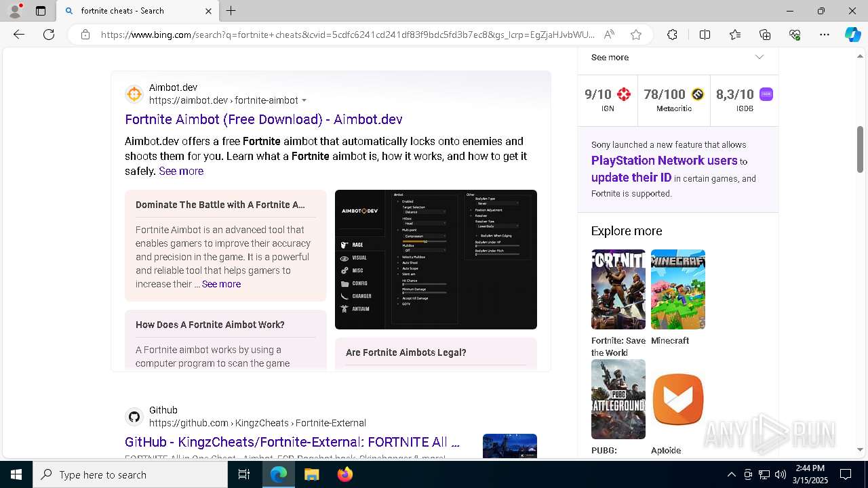868x488 pixels.
Task: Open browser extensions icon
Action: tap(672, 35)
